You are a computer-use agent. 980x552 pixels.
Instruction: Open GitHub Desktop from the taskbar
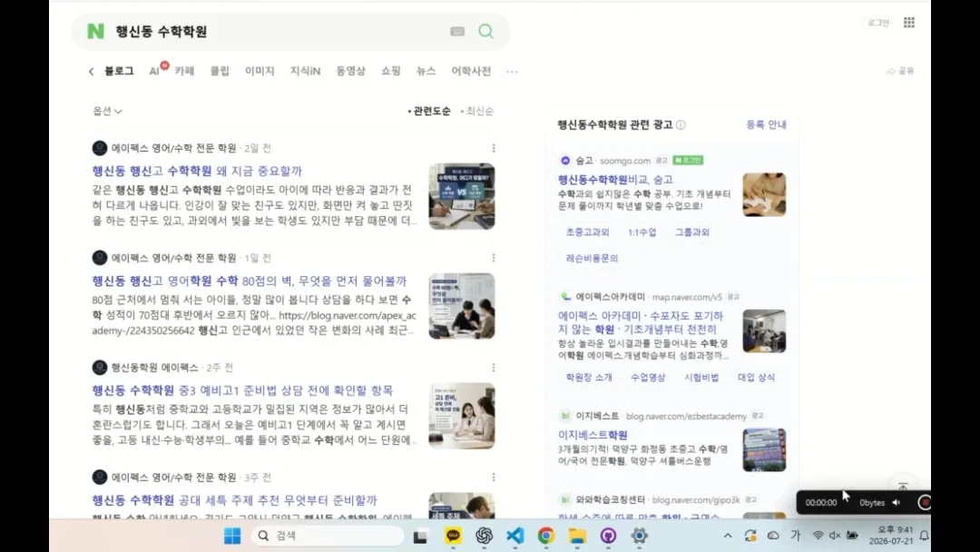point(608,536)
